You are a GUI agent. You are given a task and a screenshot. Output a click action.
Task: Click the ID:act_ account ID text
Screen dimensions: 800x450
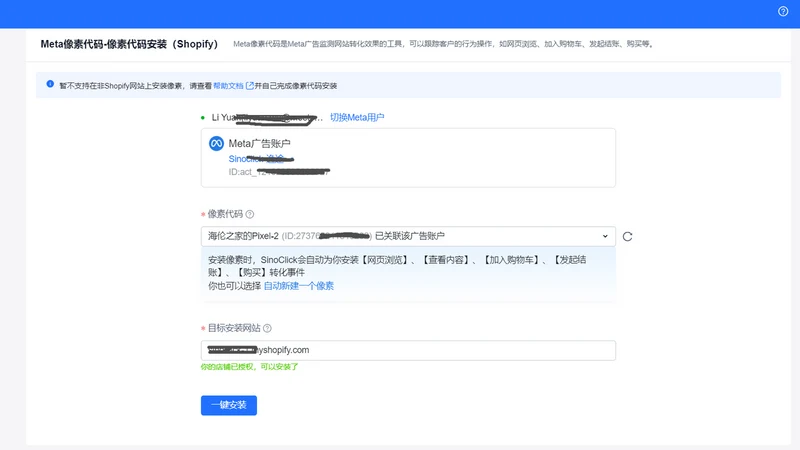(x=279, y=172)
